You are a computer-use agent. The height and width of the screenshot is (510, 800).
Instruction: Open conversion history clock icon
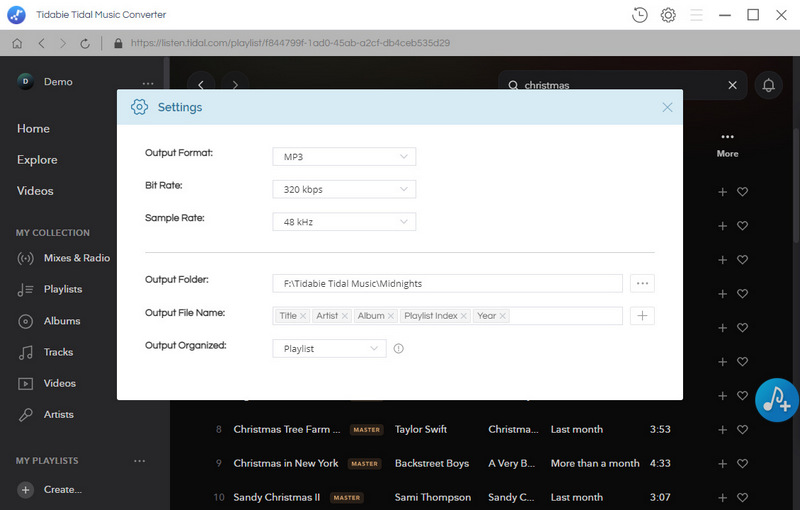[639, 15]
